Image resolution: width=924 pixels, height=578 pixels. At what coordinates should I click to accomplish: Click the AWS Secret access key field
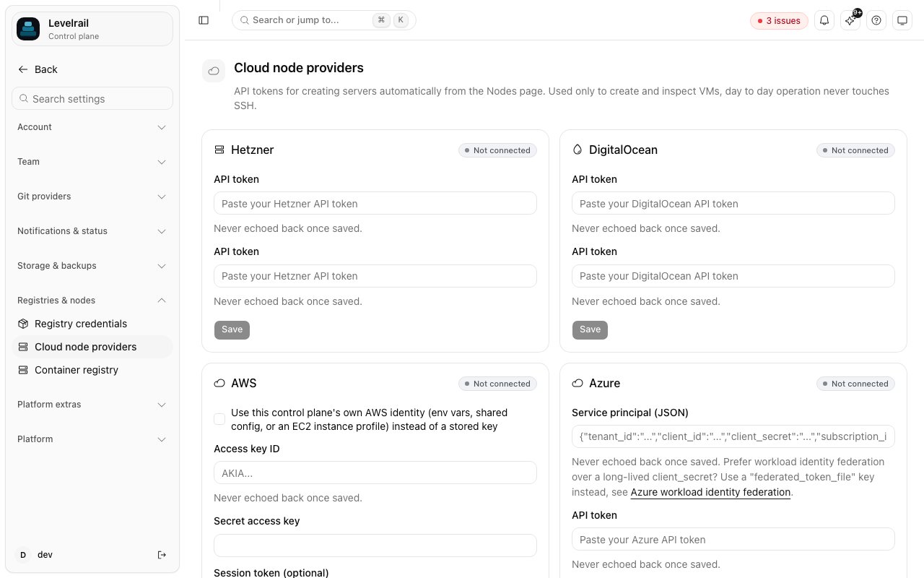point(375,545)
